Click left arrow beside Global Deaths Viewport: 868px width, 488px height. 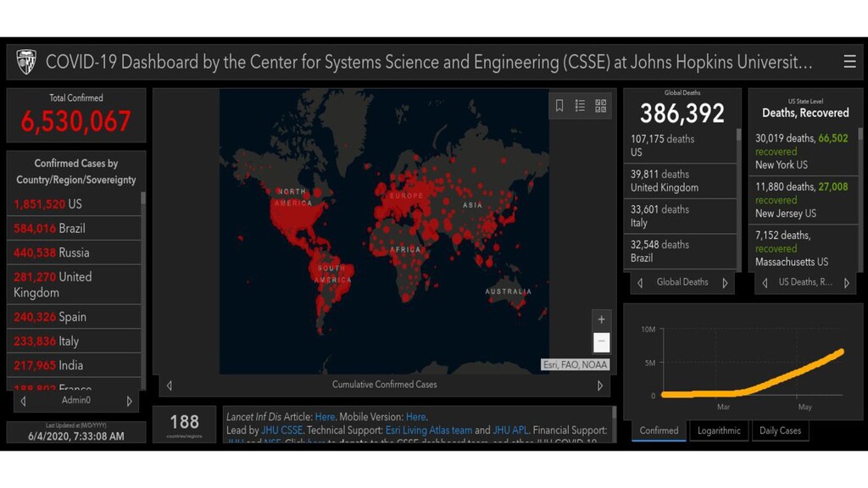coord(640,283)
